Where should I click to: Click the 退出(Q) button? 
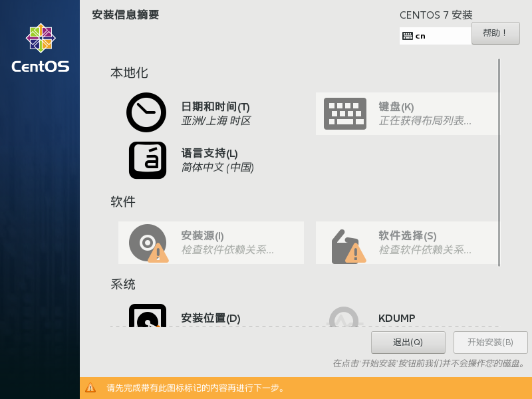407,342
